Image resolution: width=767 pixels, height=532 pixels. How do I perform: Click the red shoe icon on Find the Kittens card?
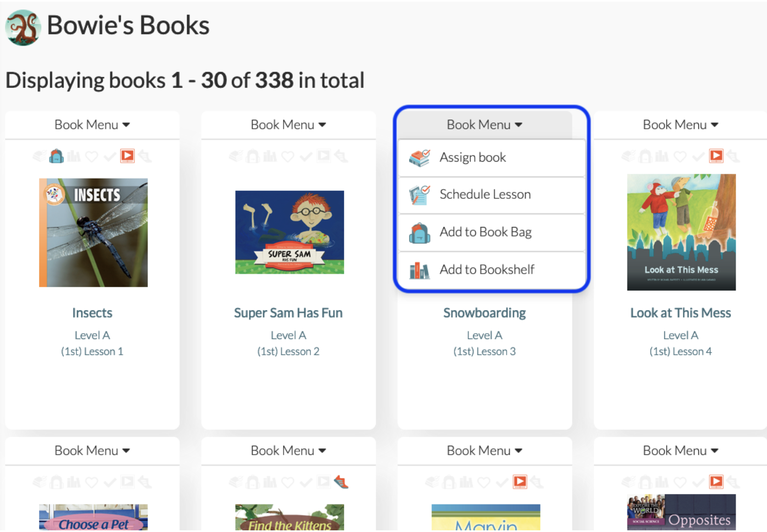click(341, 482)
